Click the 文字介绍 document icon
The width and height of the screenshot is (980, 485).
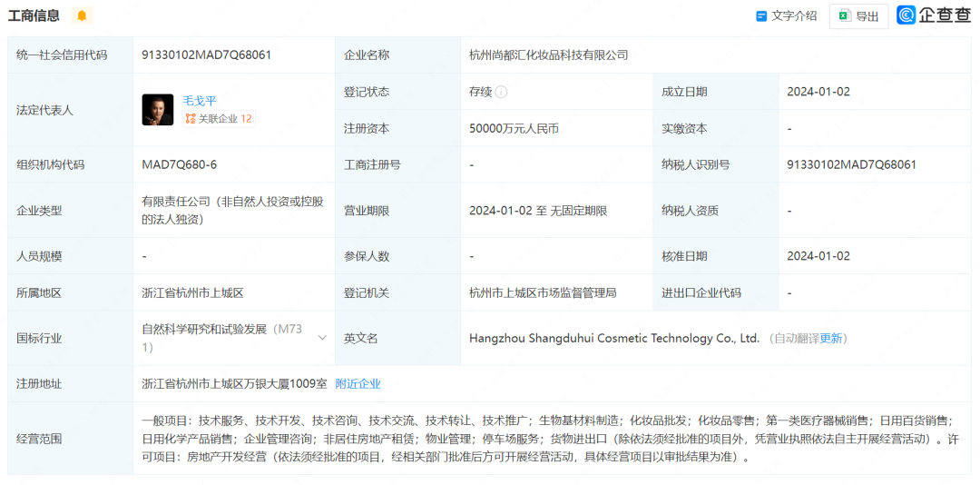click(762, 16)
